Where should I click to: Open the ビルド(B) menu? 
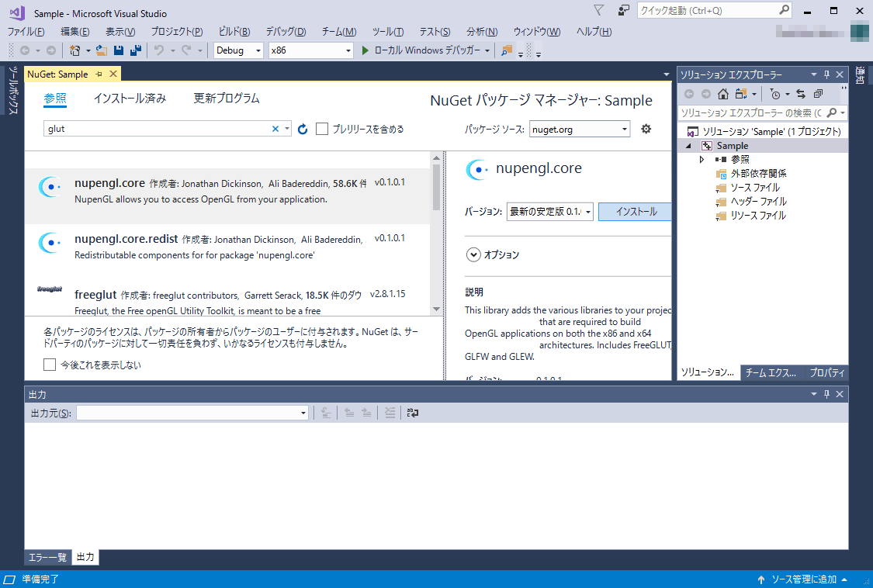[234, 32]
